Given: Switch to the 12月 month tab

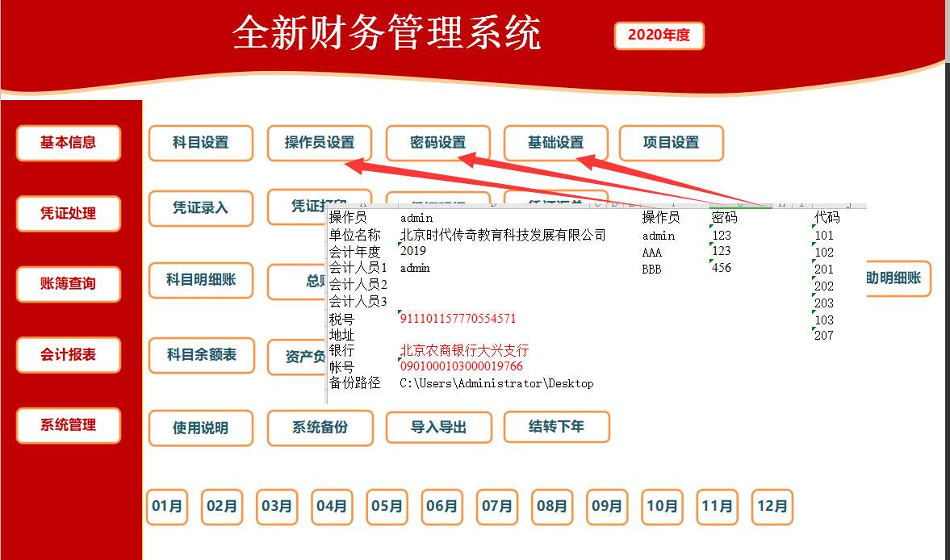Looking at the screenshot, I should click(x=772, y=507).
